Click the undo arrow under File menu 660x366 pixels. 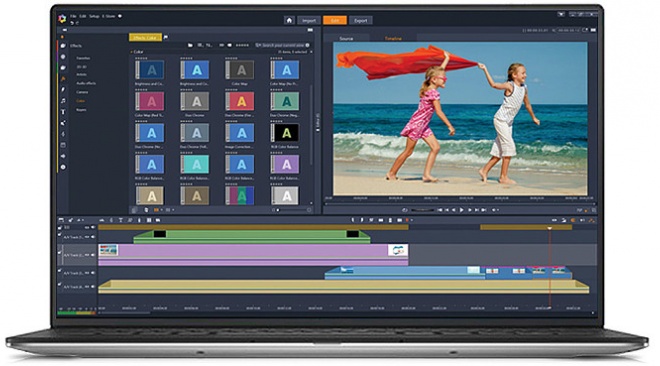point(72,23)
